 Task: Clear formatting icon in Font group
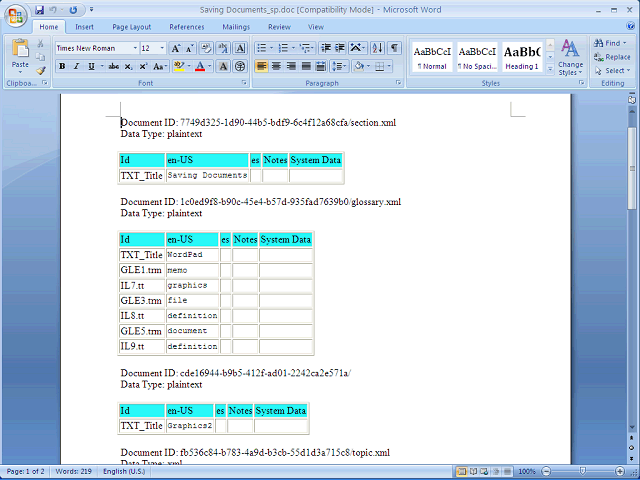pyautogui.click(x=206, y=48)
